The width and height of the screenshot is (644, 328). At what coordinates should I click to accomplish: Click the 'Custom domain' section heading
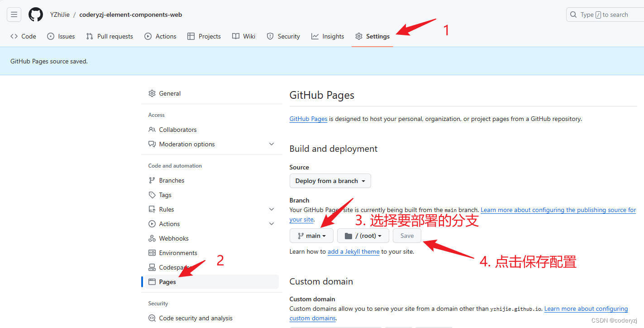(x=321, y=281)
